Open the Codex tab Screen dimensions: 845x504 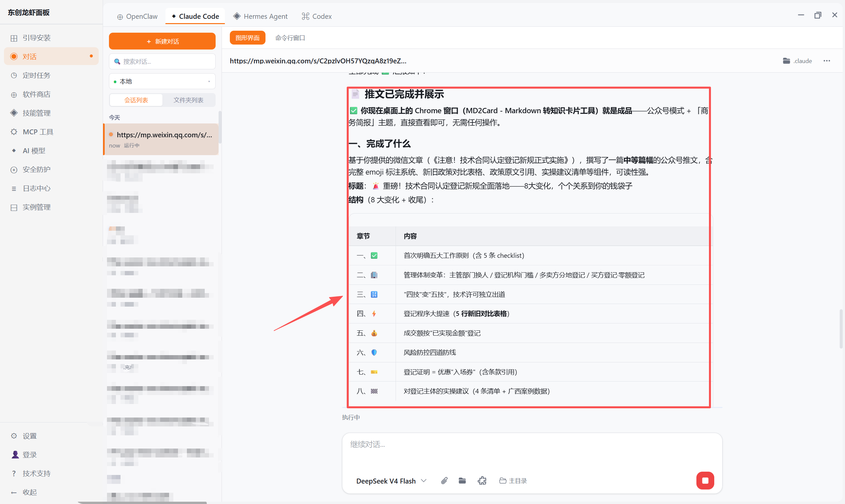coord(317,16)
